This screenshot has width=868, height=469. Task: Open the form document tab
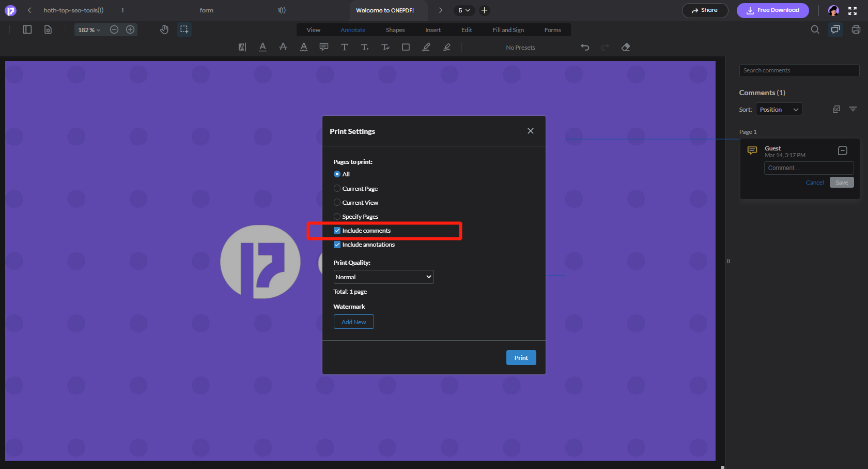click(207, 10)
